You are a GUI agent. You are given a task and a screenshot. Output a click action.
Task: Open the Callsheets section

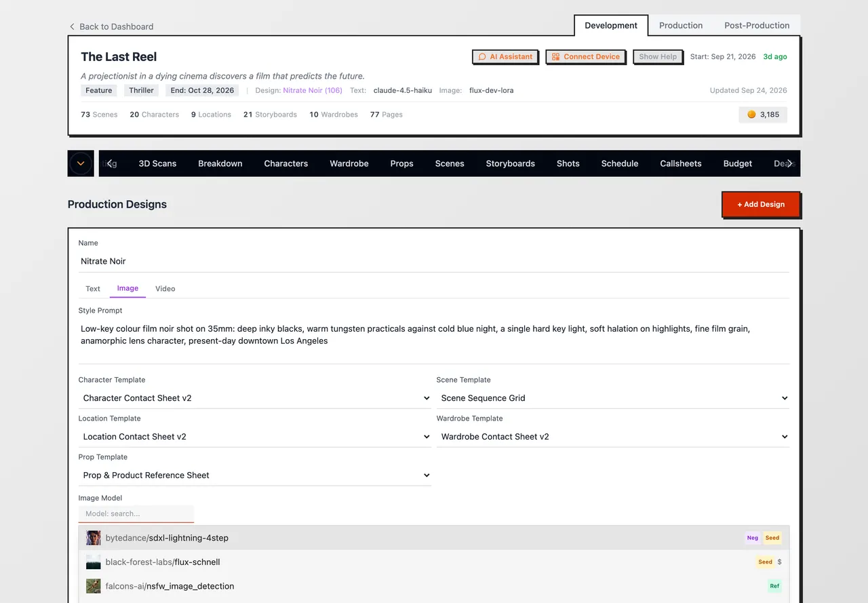(681, 163)
